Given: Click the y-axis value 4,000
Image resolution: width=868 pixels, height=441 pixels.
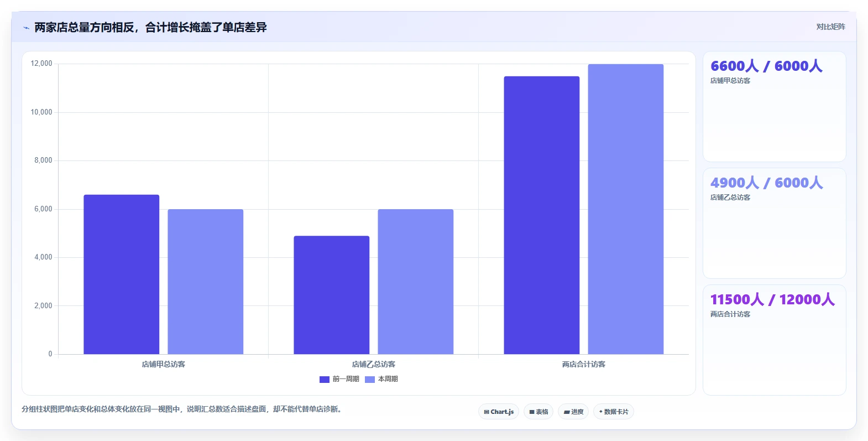Looking at the screenshot, I should (43, 257).
